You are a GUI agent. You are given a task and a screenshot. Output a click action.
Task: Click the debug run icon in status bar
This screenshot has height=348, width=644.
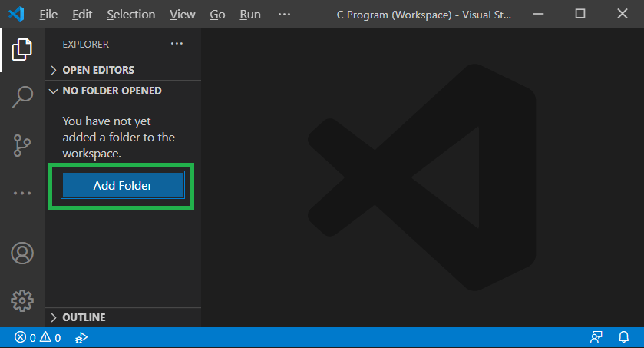[81, 338]
